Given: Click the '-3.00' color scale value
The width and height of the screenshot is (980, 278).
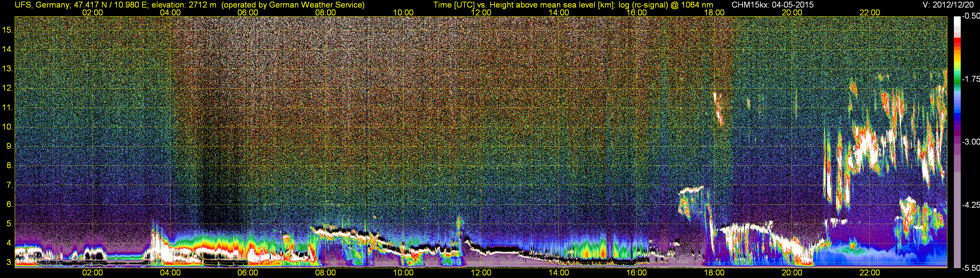Looking at the screenshot, I should click(x=971, y=142).
